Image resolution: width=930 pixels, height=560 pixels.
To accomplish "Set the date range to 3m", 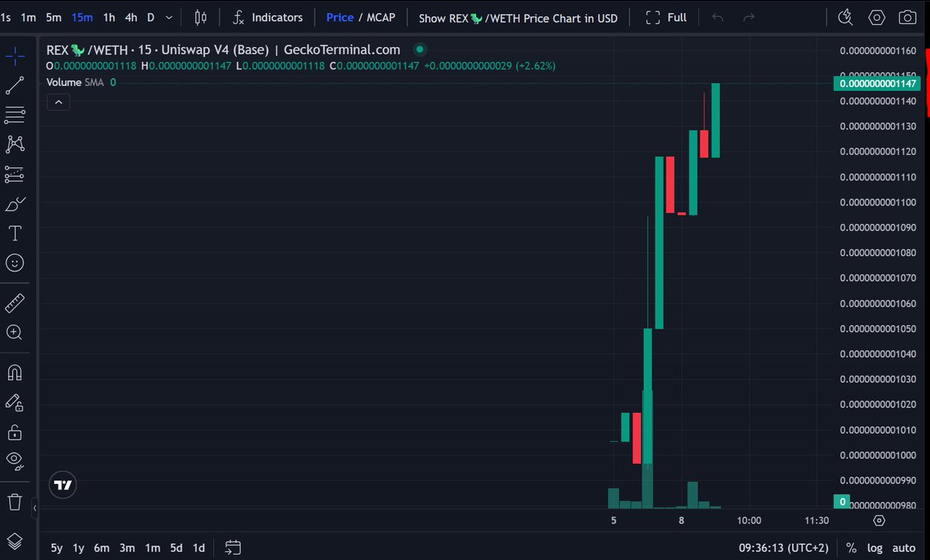I will tap(127, 548).
